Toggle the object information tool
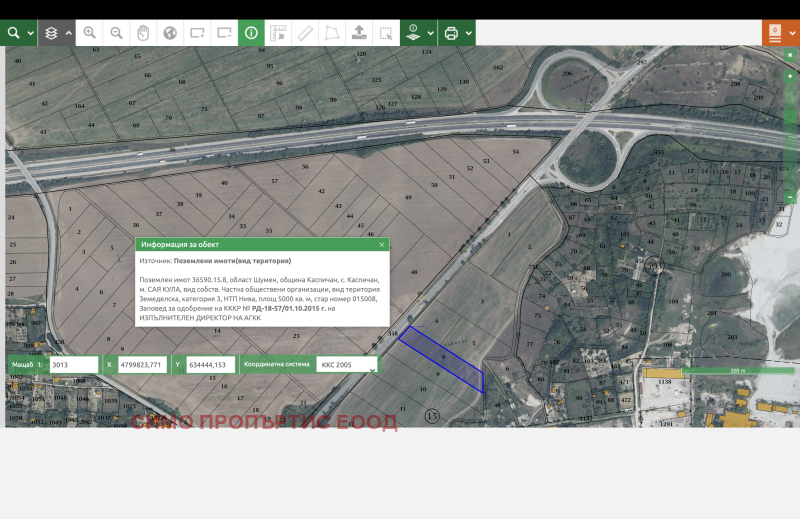800x519 pixels. [x=251, y=33]
